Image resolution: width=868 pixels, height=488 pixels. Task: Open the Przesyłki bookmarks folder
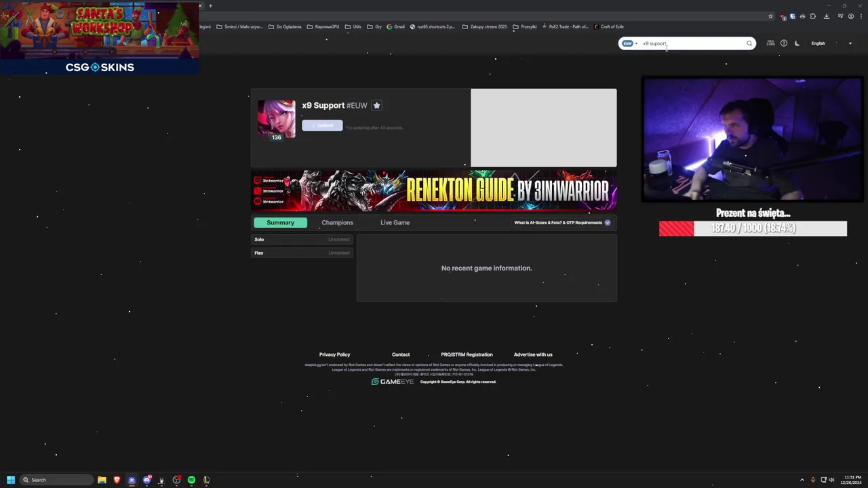(x=525, y=26)
